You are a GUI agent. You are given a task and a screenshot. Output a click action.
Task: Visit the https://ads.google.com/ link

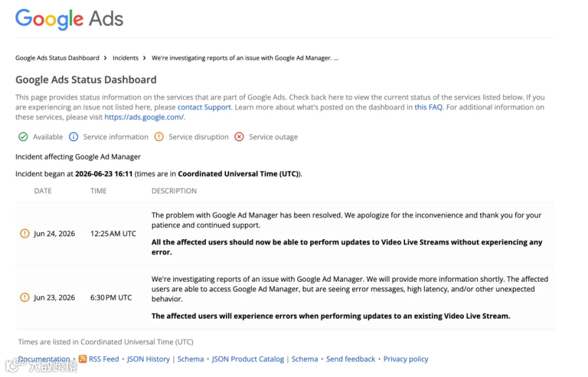point(144,117)
